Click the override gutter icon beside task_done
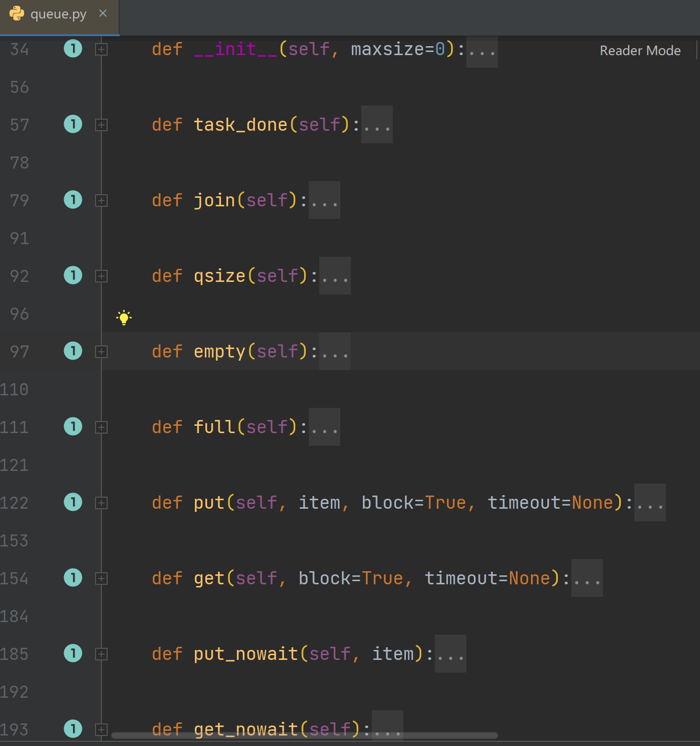 [x=73, y=124]
